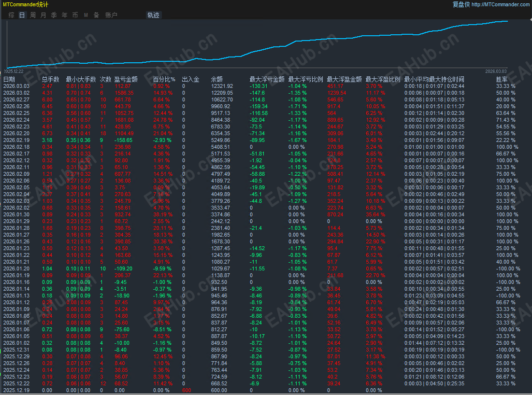Click the 总手数 column header
This screenshot has height=395, width=532.
coord(50,79)
